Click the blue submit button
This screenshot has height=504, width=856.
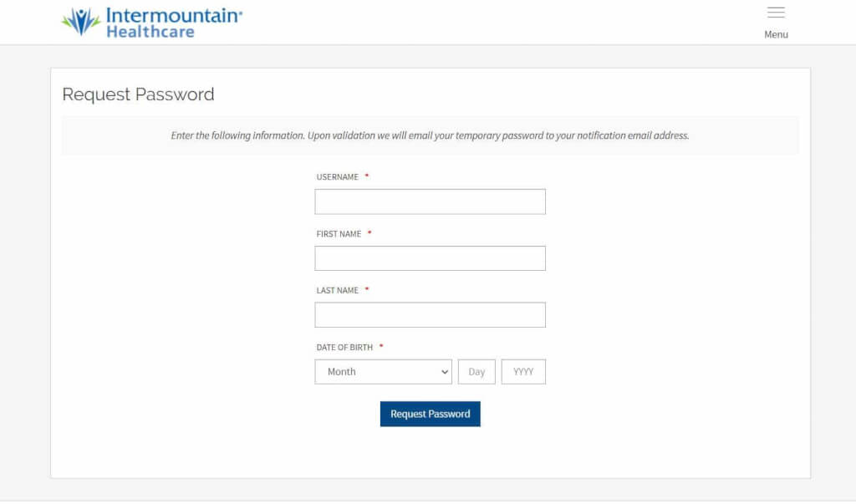click(430, 413)
